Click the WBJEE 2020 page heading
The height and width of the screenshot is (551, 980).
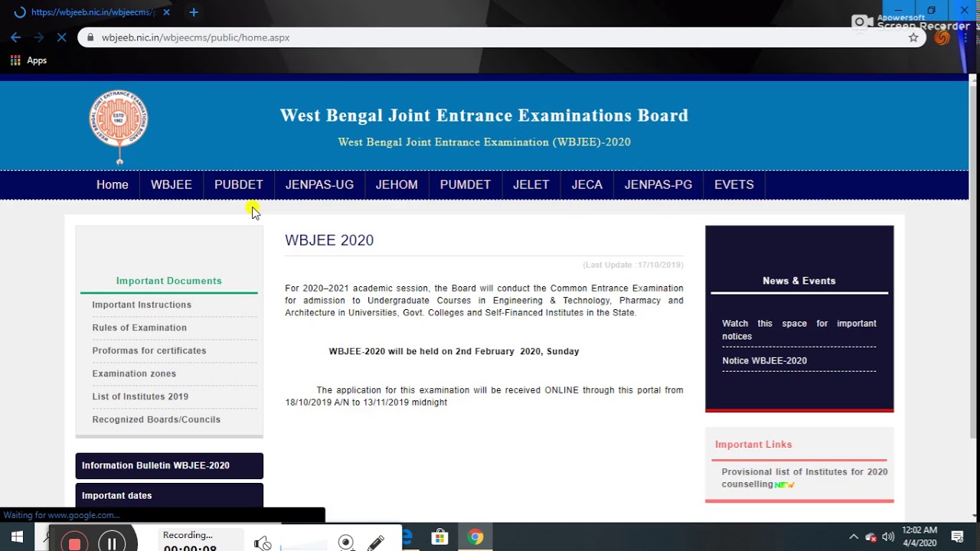click(x=329, y=240)
